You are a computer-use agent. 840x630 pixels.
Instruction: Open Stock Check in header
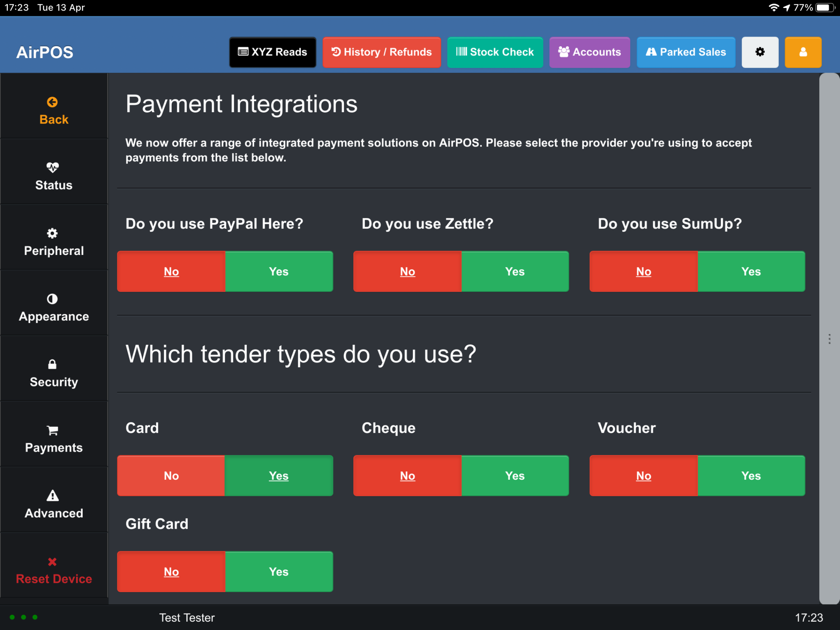pos(495,52)
